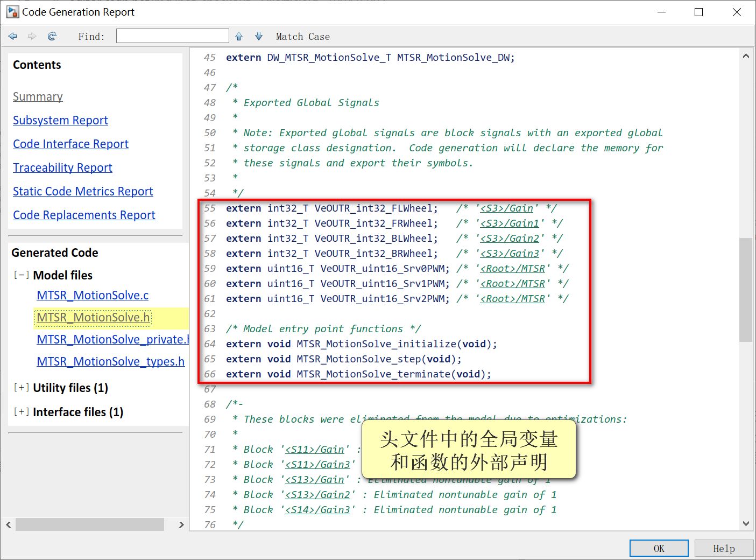Click the contents pane scroll left arrow
Viewport: 756px width, 560px height.
pos(9,524)
